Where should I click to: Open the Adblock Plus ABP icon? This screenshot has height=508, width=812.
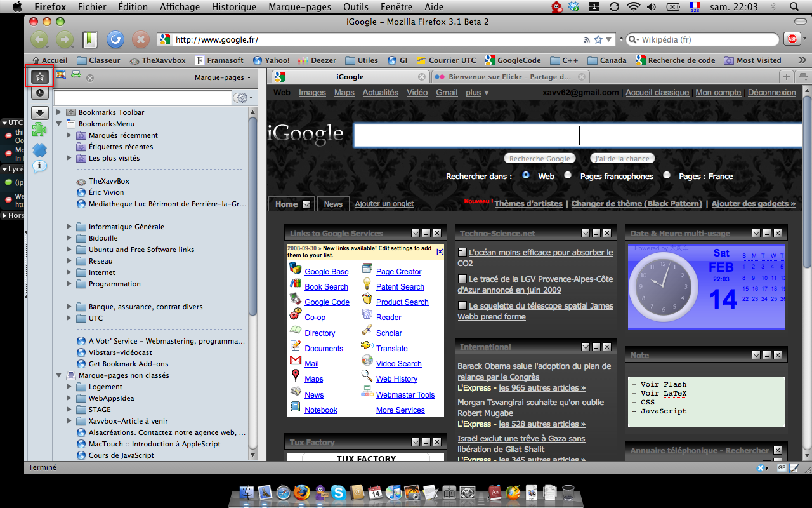792,39
